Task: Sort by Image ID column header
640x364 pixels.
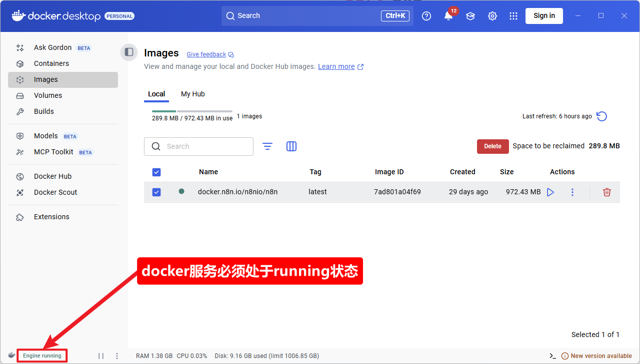Action: tap(389, 172)
